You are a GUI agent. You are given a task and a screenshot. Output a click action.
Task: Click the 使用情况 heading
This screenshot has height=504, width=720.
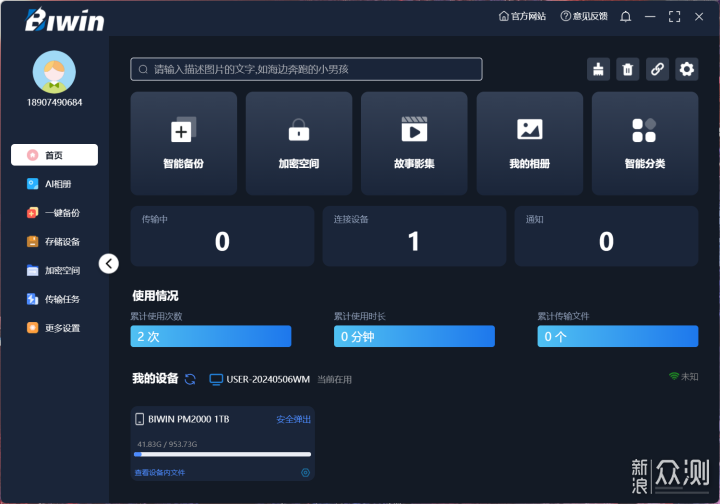(x=155, y=296)
